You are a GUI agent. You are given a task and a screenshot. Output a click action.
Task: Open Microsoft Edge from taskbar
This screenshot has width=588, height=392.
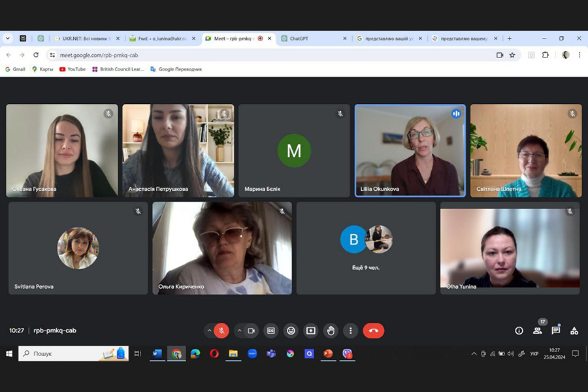coord(195,353)
